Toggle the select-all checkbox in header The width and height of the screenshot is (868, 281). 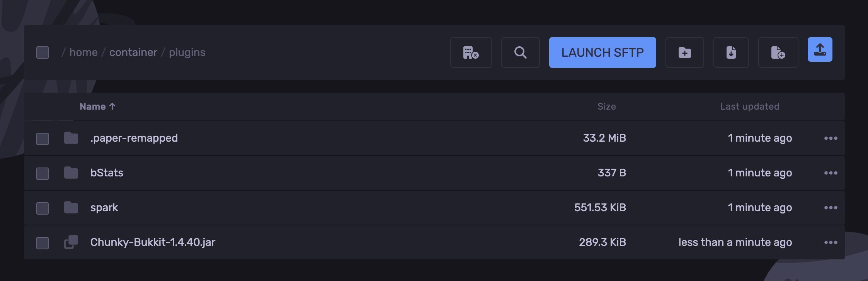43,52
